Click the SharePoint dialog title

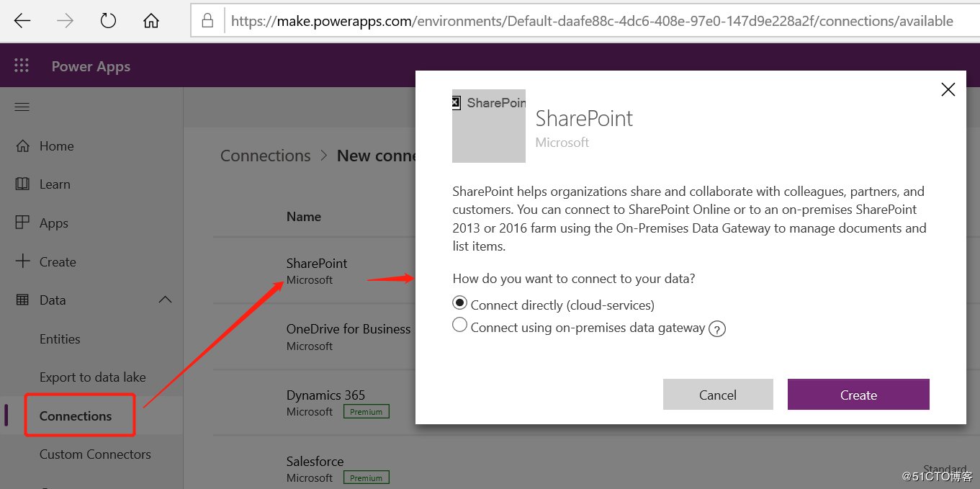584,118
